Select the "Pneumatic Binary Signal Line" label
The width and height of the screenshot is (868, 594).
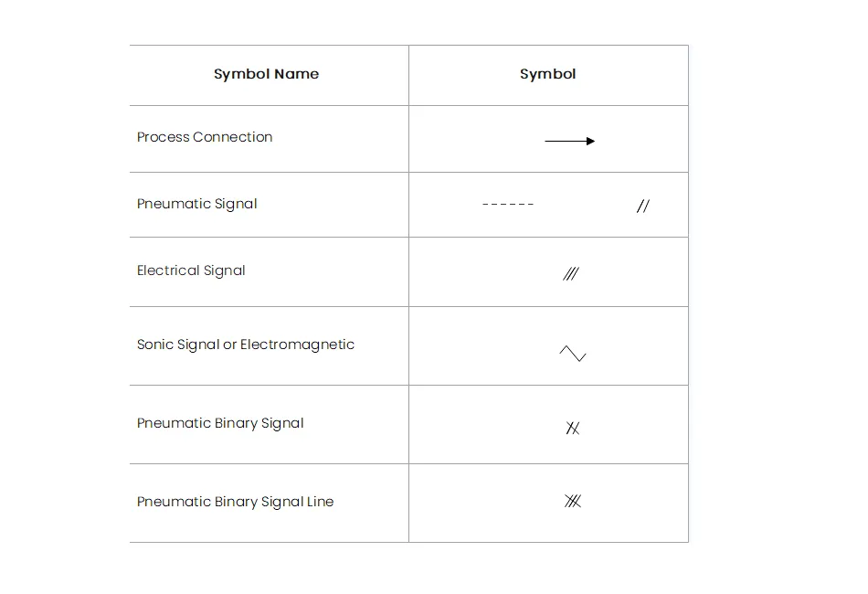point(235,502)
